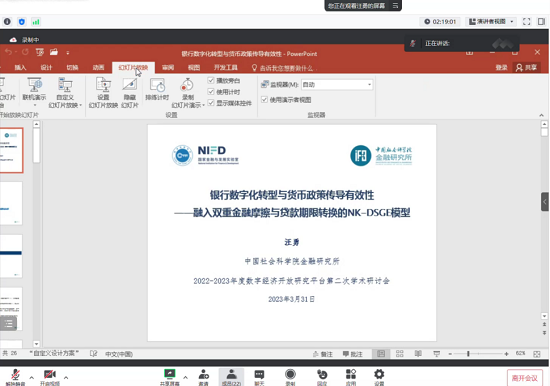Screen dimensions: 550x386
Task: Open the View (视图) ribbon tab
Action: click(194, 67)
